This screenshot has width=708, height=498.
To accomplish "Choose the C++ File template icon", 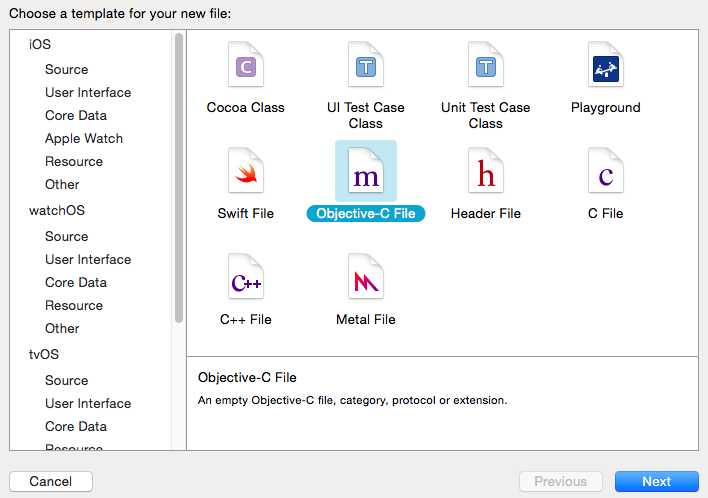I will click(246, 278).
